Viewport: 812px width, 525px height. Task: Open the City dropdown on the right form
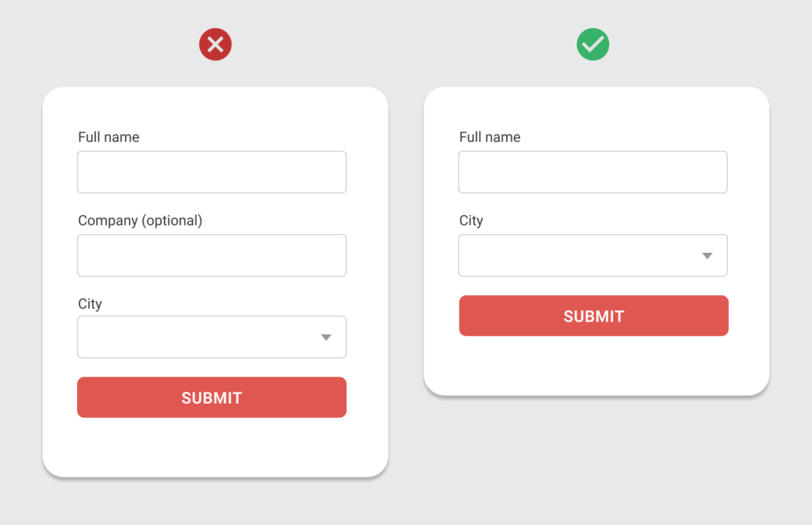click(x=593, y=255)
